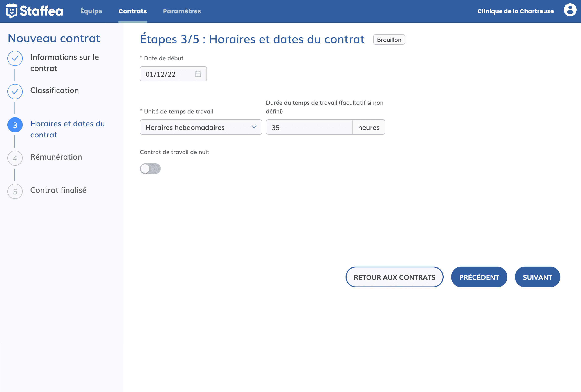Click the PRÉCÉDENT button

[479, 277]
